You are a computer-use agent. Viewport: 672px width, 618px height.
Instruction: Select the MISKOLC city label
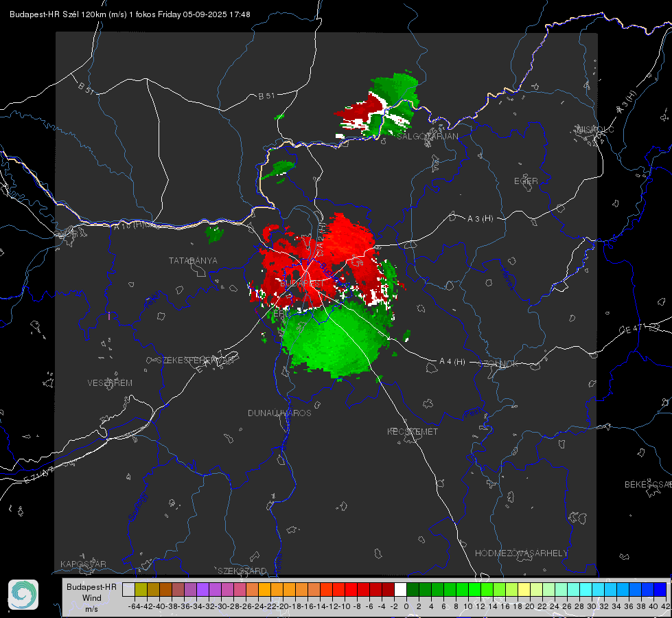point(595,129)
